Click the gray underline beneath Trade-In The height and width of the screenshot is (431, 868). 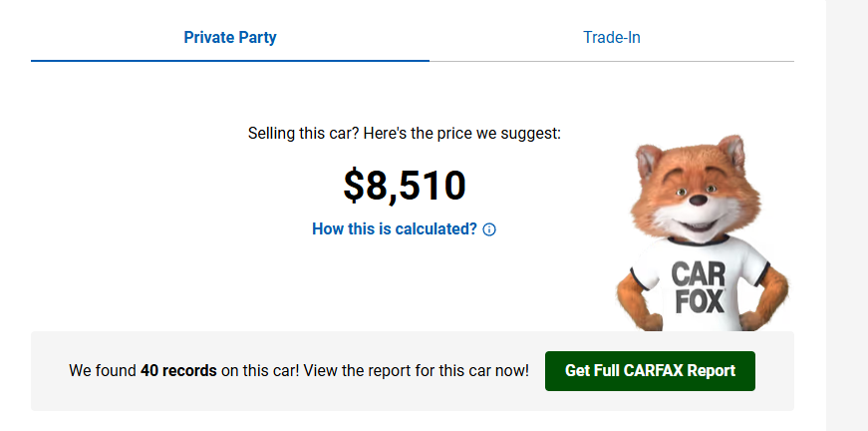pyautogui.click(x=612, y=61)
